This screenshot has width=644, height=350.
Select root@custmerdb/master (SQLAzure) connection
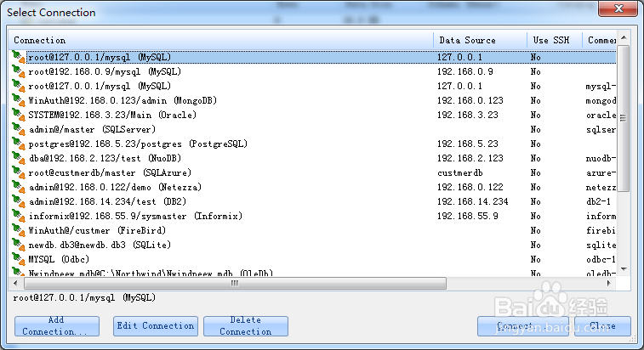point(110,172)
